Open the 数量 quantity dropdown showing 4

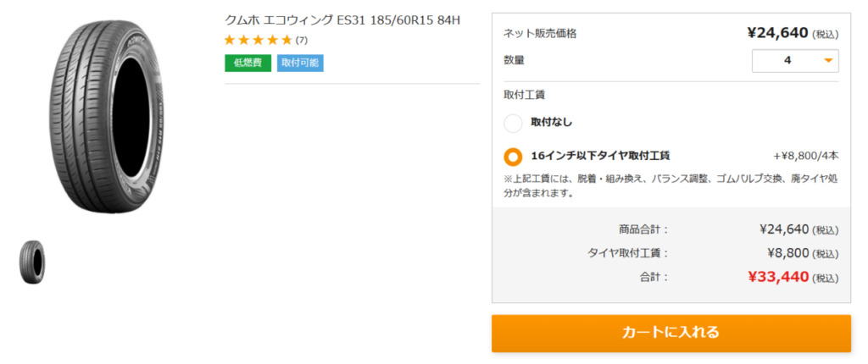coord(795,60)
